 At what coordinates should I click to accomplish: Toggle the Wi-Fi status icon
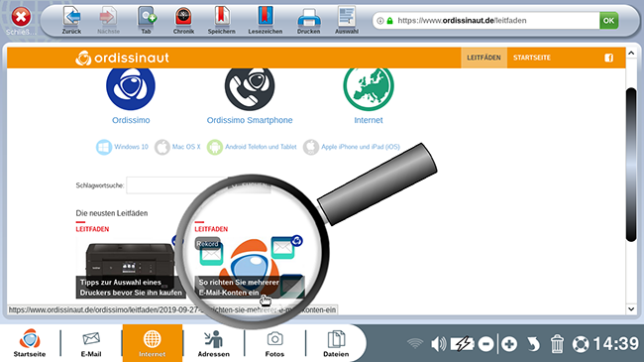click(x=415, y=343)
